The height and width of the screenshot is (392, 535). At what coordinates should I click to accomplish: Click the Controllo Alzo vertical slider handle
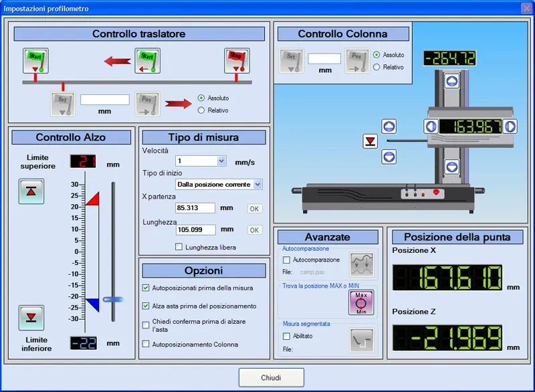pyautogui.click(x=113, y=299)
